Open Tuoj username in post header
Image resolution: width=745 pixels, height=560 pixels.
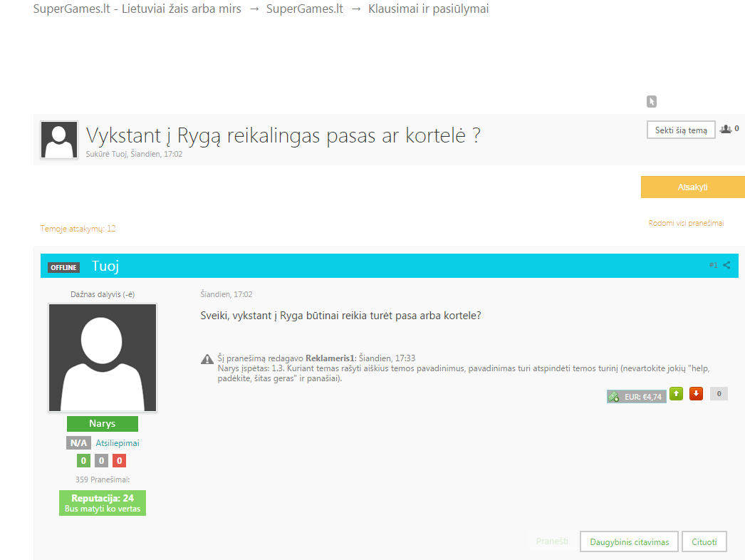[105, 266]
